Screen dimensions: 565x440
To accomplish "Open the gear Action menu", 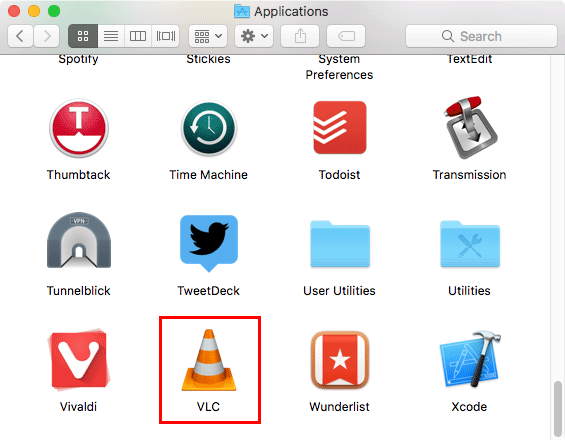I will tap(254, 36).
